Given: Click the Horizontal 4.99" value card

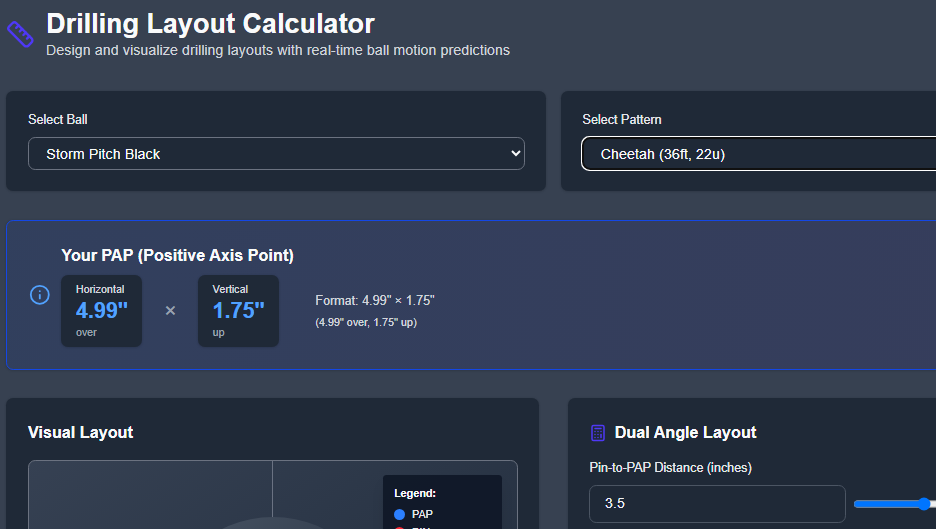Looking at the screenshot, I should point(101,311).
